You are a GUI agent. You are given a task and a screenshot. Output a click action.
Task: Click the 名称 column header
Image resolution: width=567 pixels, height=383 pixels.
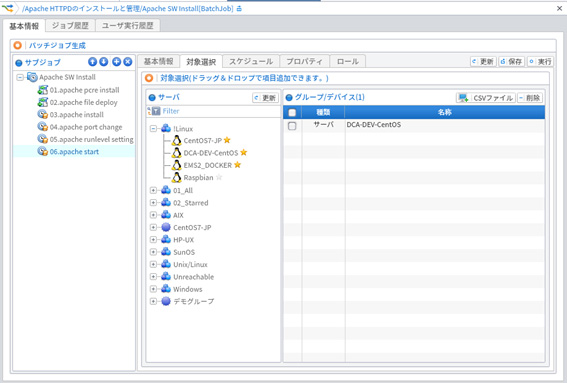point(444,112)
